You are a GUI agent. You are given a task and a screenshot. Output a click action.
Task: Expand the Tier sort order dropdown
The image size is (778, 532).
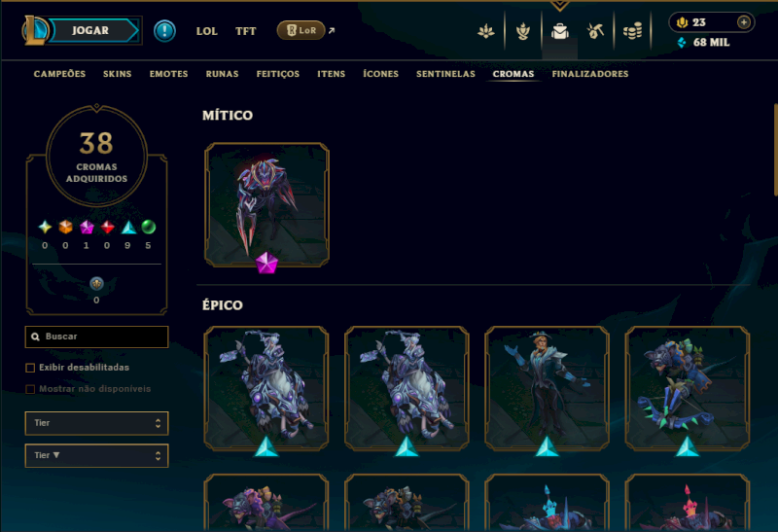pyautogui.click(x=96, y=455)
